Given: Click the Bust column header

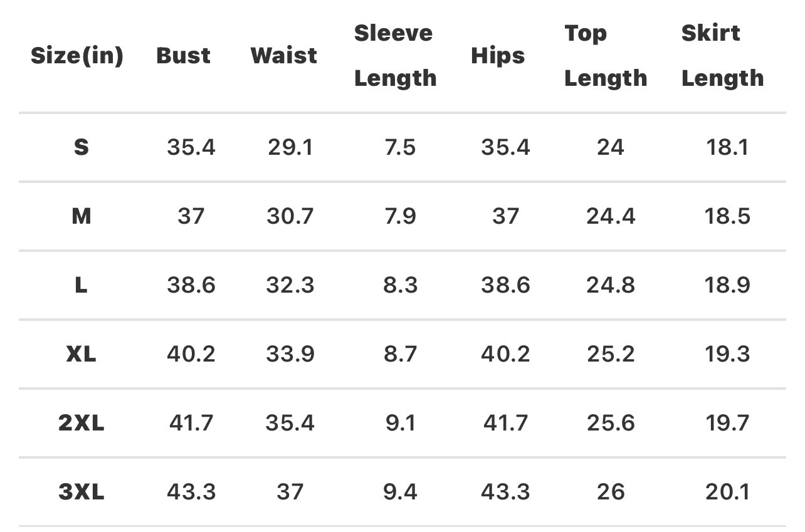Looking at the screenshot, I should point(183,56).
